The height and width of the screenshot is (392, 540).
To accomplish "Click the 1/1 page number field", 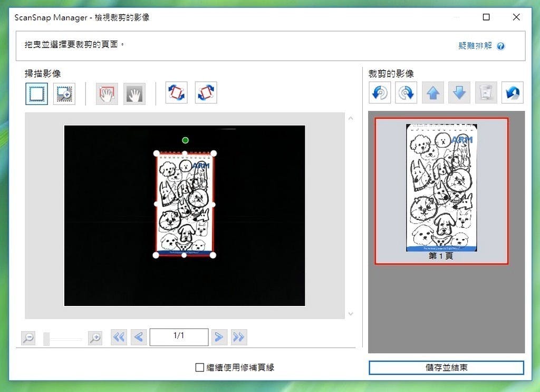I will coord(179,337).
